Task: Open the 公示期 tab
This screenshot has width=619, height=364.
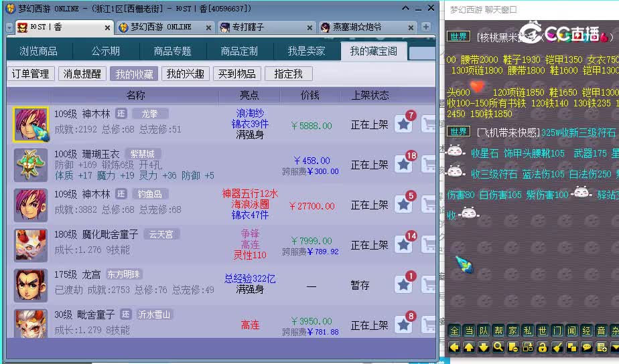Action: tap(105, 52)
